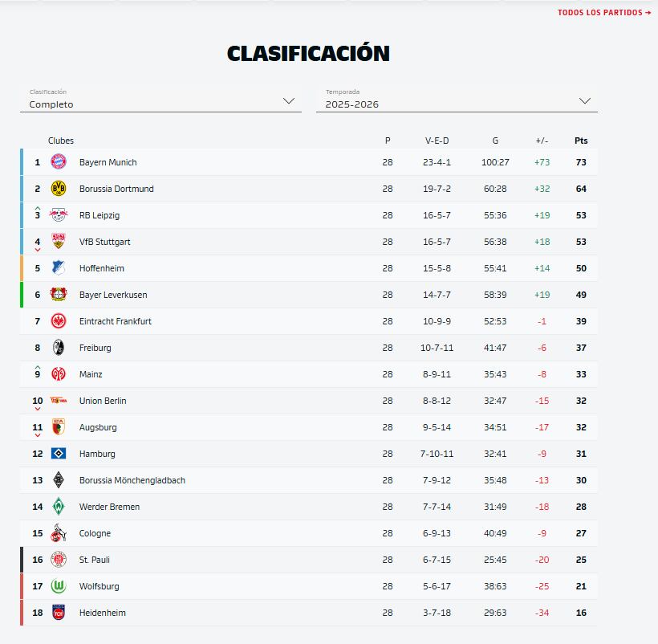The height and width of the screenshot is (644, 658).
Task: Click the Hoffenheim club logo
Action: 59,268
